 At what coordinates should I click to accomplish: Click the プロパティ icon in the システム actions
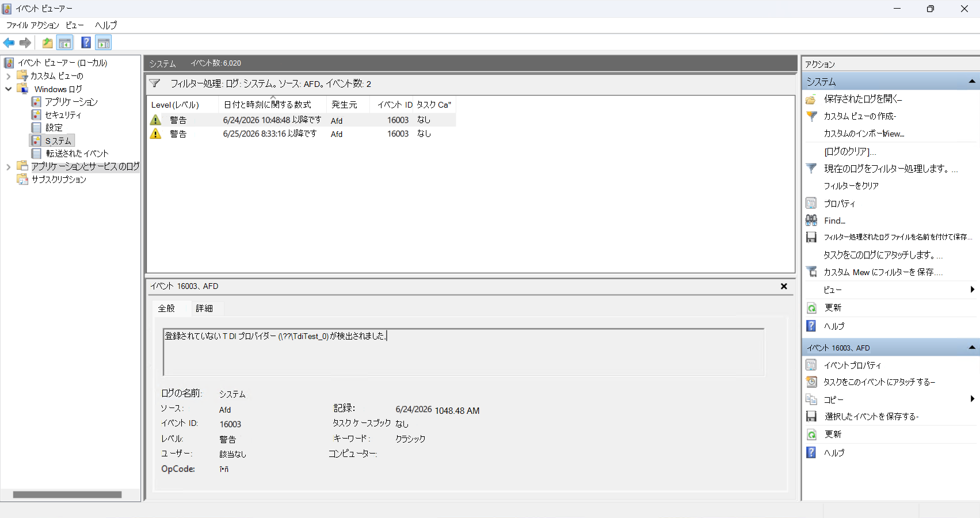tap(811, 203)
